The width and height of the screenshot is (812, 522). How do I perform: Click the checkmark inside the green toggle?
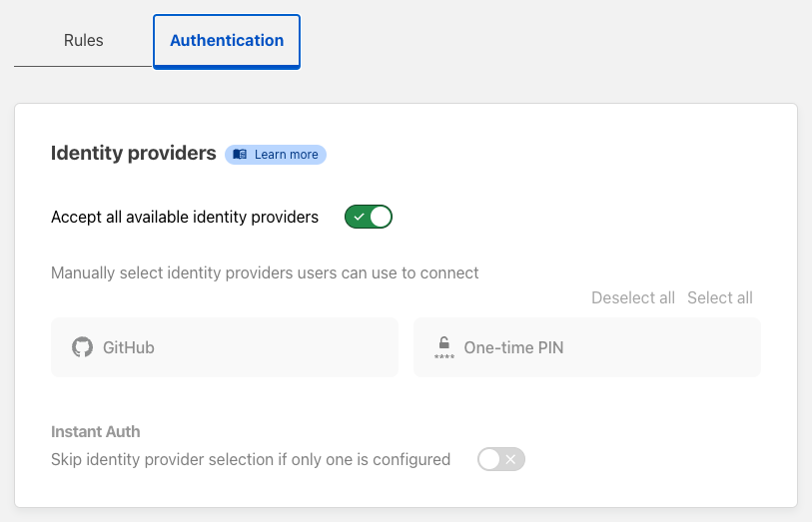[x=359, y=218]
